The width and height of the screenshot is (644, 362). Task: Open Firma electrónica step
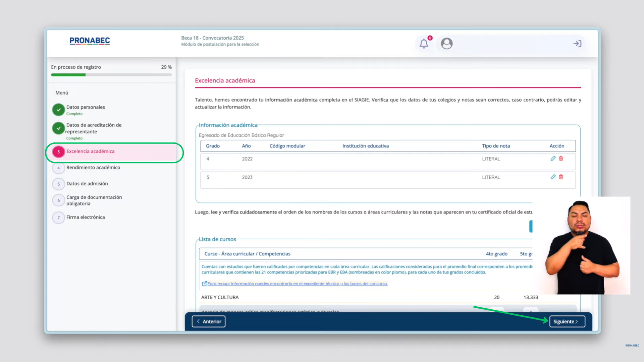(x=85, y=217)
